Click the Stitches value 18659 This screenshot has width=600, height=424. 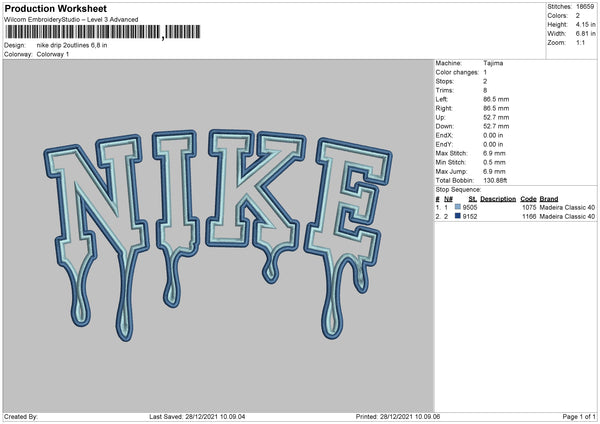(x=585, y=7)
